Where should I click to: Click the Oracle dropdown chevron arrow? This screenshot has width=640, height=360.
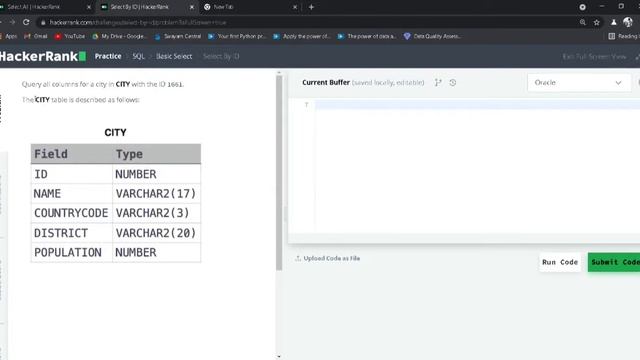[x=618, y=83]
